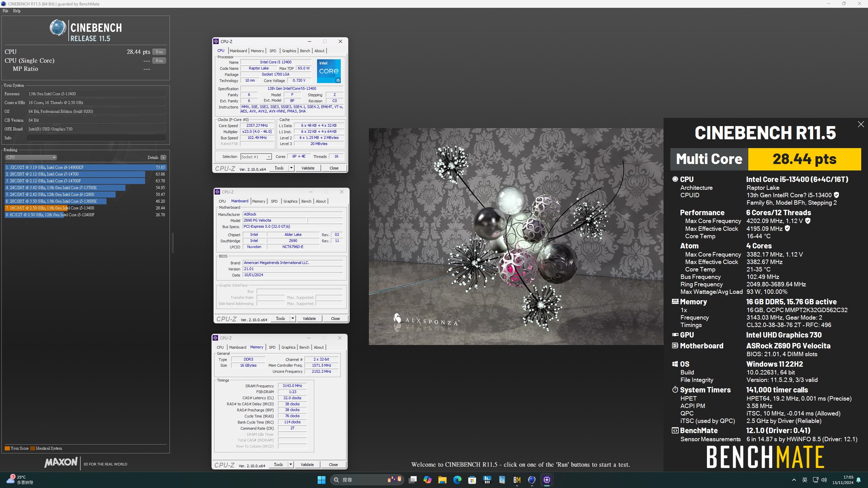Viewport: 868px width, 488px height.
Task: Switch to About tab in middle CPU-Z window
Action: tap(320, 201)
